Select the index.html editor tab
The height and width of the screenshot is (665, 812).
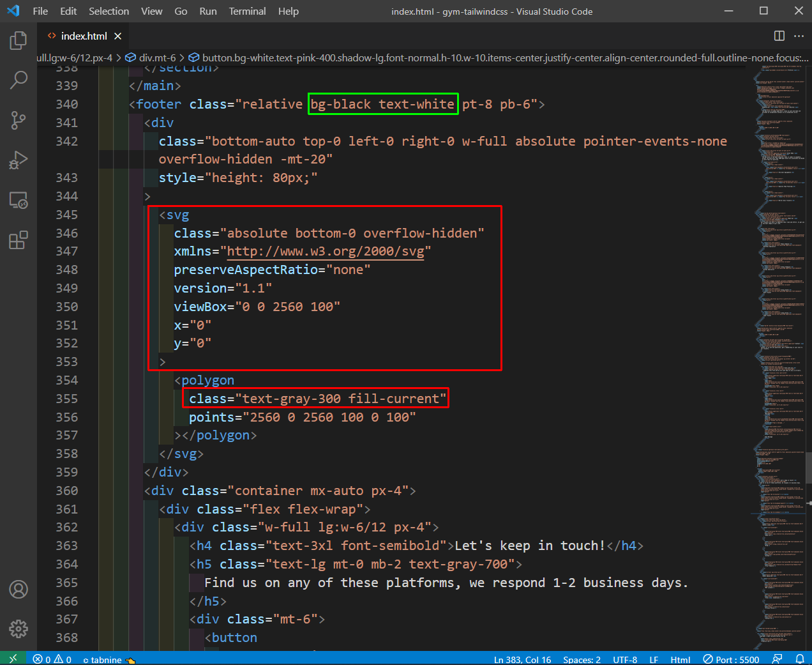(x=83, y=36)
